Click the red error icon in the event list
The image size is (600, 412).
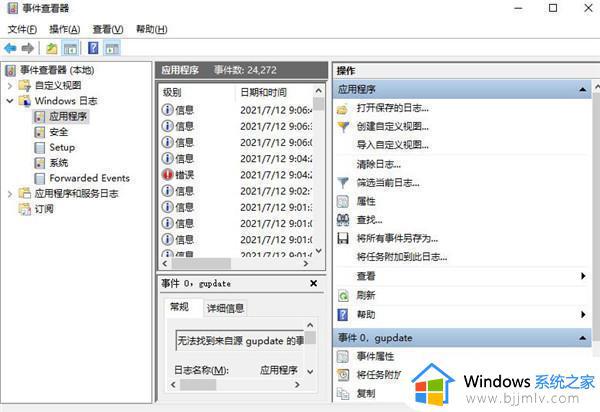167,174
